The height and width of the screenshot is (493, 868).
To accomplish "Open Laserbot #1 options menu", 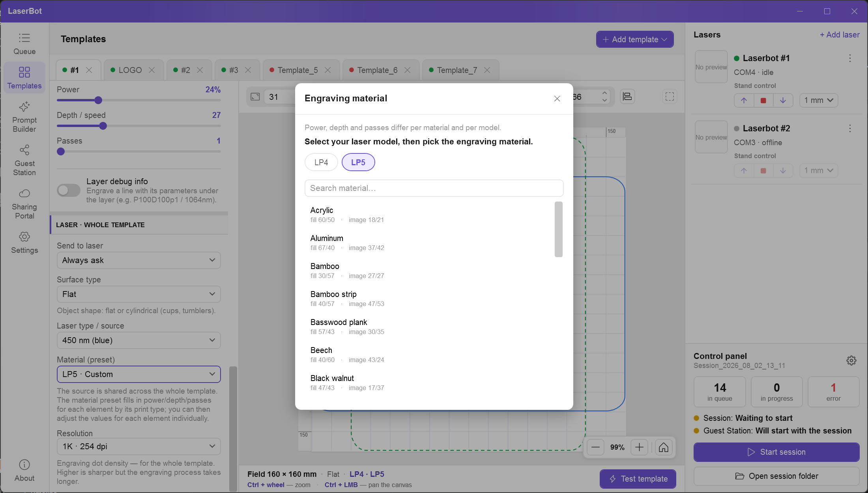I will (850, 58).
